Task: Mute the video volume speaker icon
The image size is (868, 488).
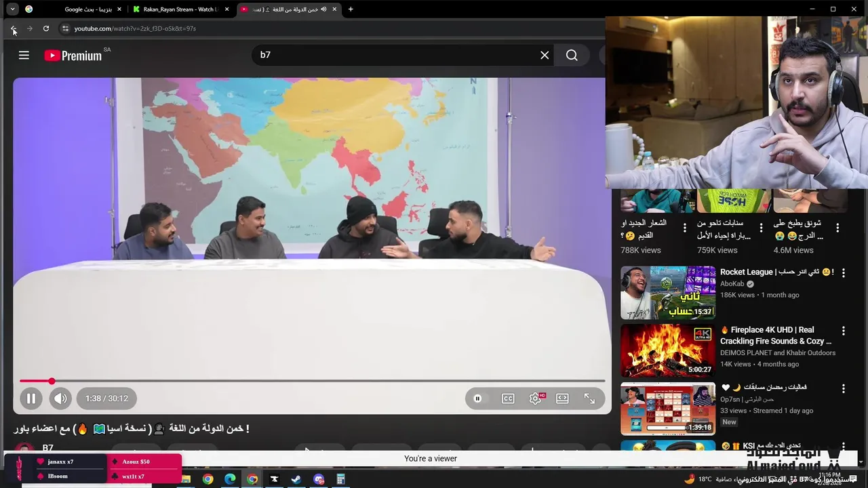Action: click(60, 399)
